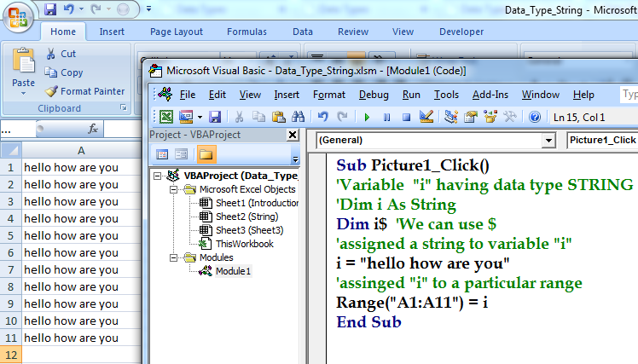Open the Review ribbon tab
Screen dimensions: 638x364
point(353,32)
